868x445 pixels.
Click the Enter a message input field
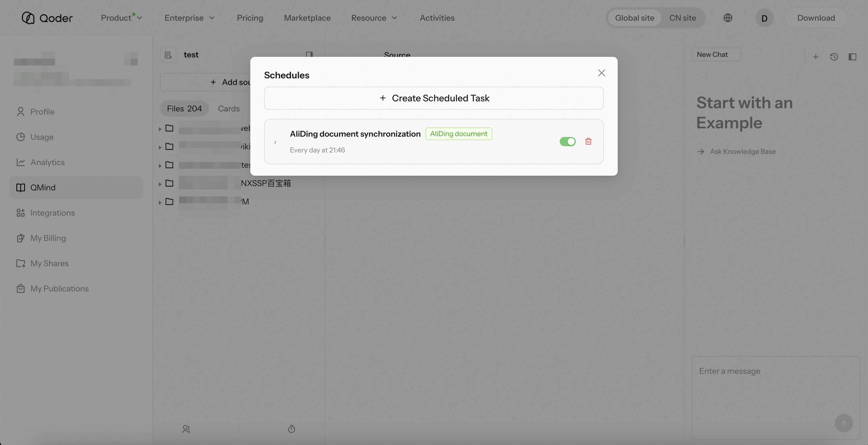pyautogui.click(x=776, y=397)
